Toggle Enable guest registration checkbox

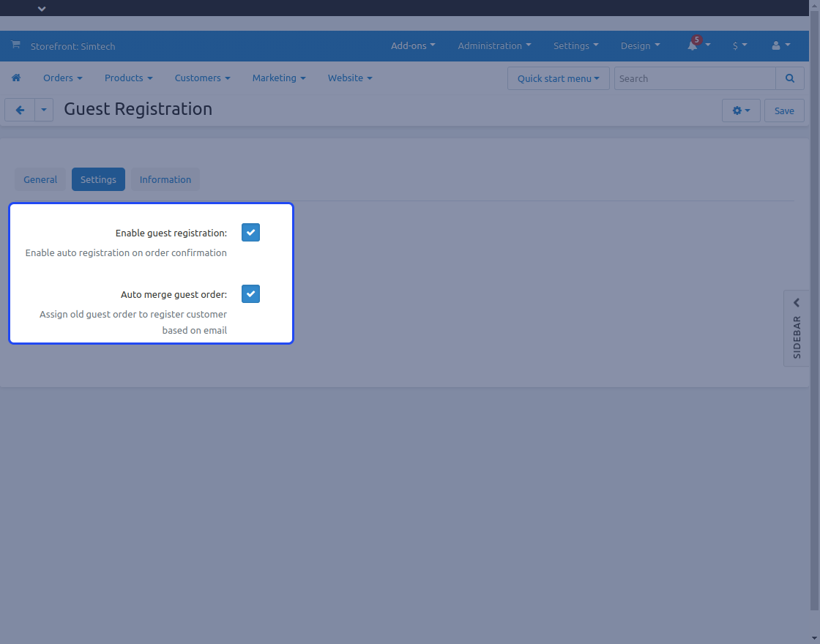[x=250, y=233]
